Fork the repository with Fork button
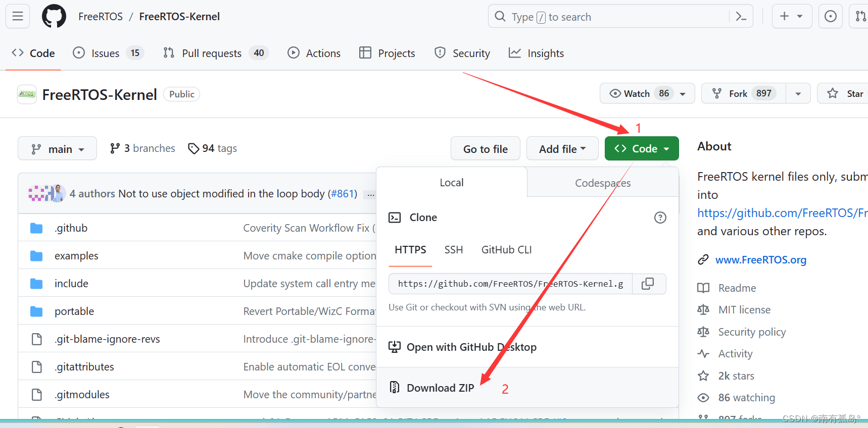Screen dimensions: 868x428 tap(743, 93)
